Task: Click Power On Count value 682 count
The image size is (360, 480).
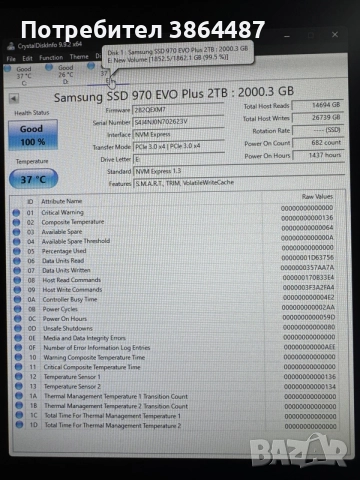Action: tap(318, 143)
